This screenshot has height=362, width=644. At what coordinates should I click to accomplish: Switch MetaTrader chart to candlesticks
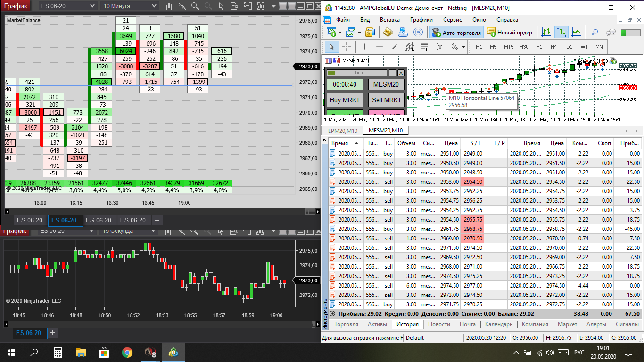561,33
